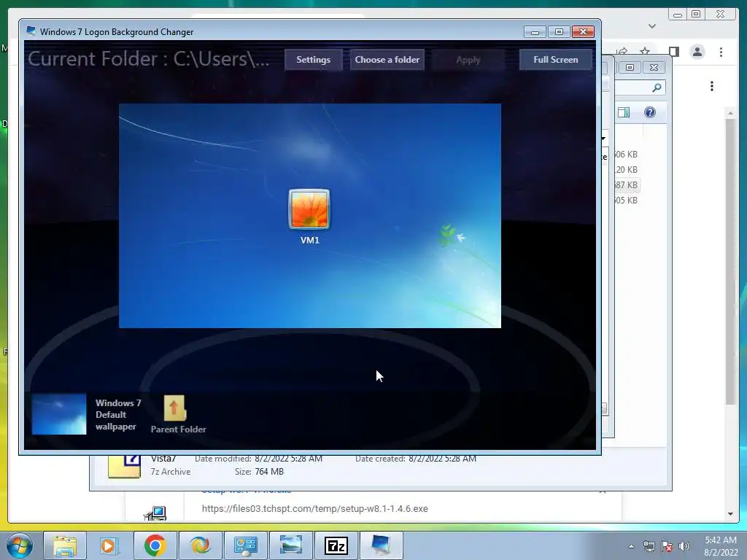747x560 pixels.
Task: Open the Parent Folder icon
Action: (175, 408)
